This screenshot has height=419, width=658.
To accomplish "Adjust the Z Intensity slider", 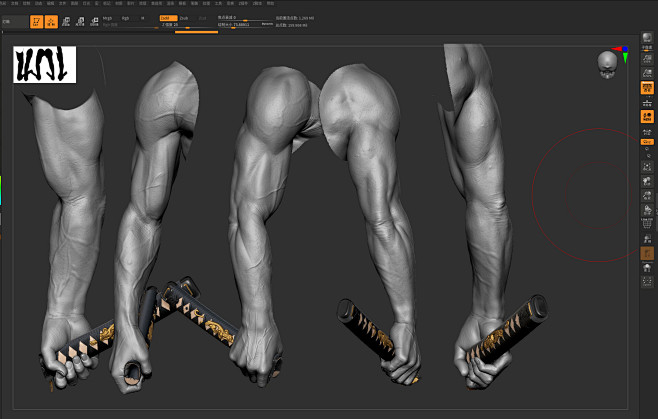I will (188, 25).
